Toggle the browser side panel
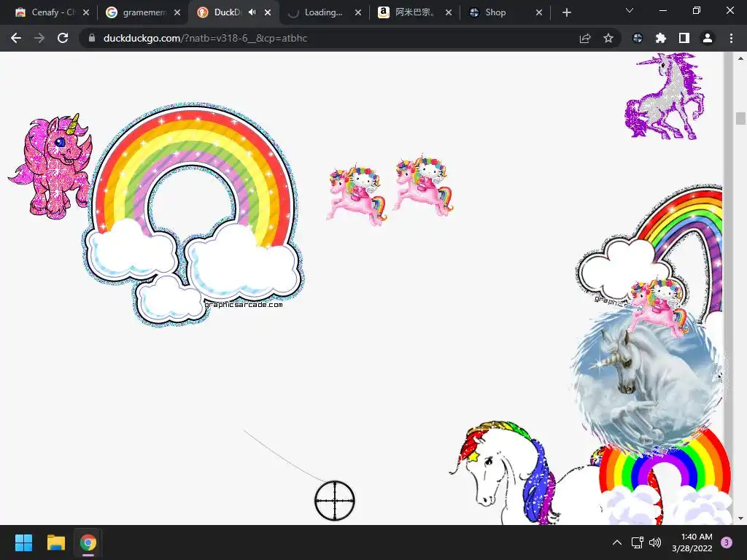The width and height of the screenshot is (747, 560). tap(684, 38)
